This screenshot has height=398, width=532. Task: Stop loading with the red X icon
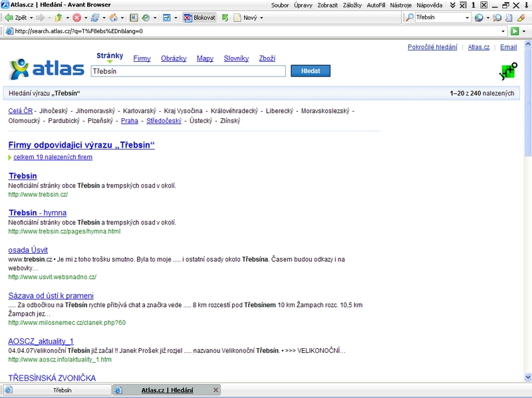point(77,18)
